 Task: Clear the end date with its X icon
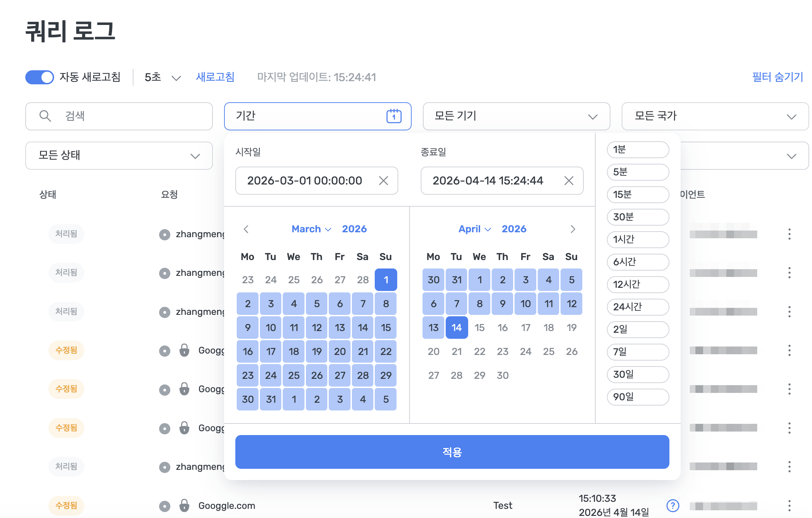click(x=569, y=181)
